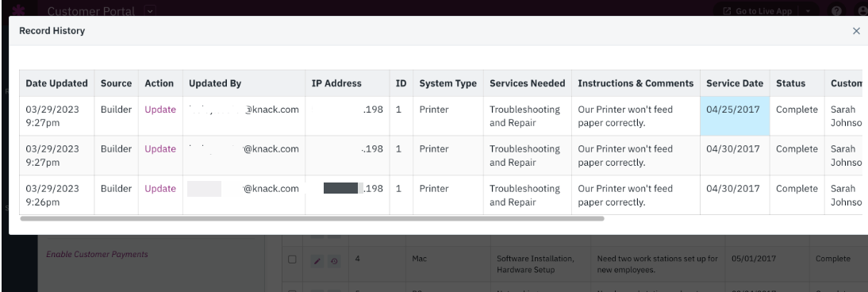
Task: Click the Source column header
Action: 117,83
